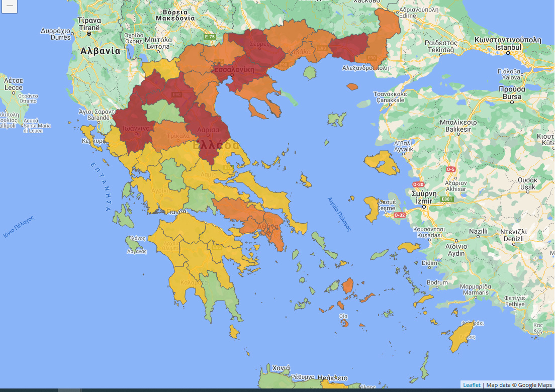The height and width of the screenshot is (392, 555).
Task: Click the Οτράντο Otranto label
Action: 28,99
